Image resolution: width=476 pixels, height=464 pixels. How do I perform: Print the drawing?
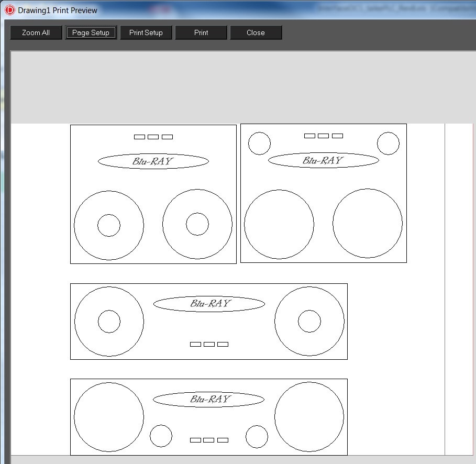pyautogui.click(x=201, y=32)
